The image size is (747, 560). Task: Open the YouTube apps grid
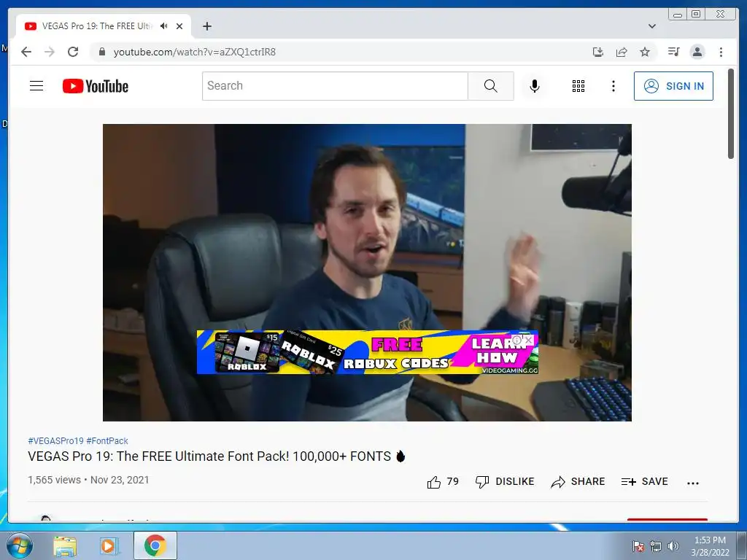pos(578,86)
